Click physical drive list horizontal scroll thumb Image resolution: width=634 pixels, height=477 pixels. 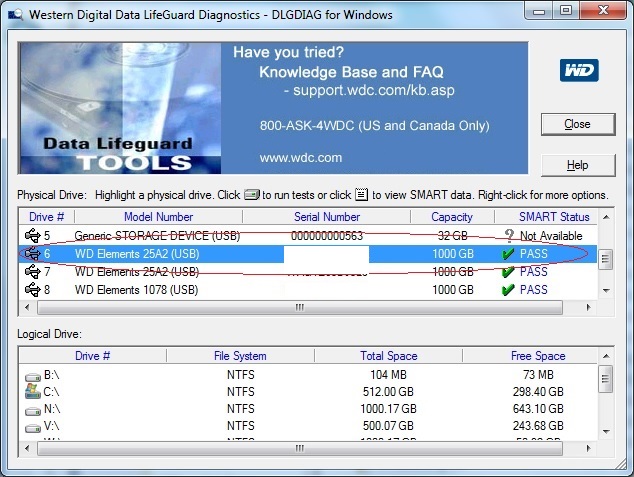(x=300, y=308)
